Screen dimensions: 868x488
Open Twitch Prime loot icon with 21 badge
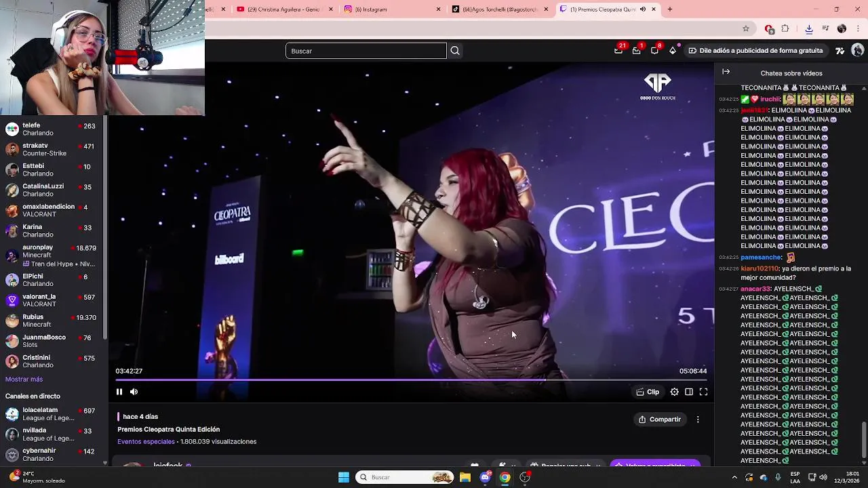click(x=618, y=50)
